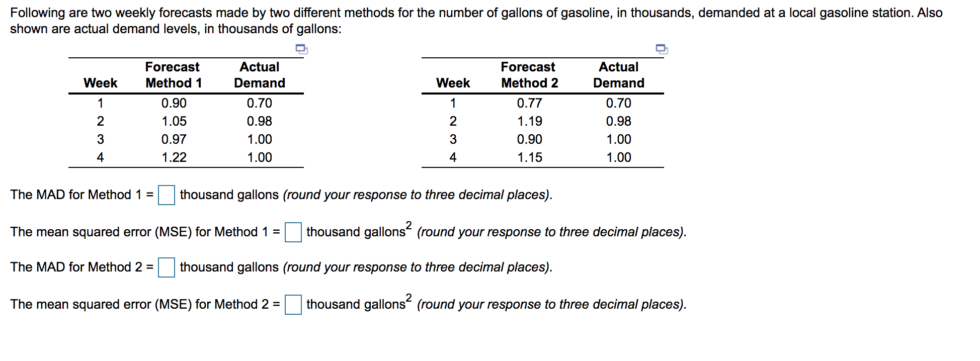Viewport: 980px width, 361px height.
Task: Select the Forecast Method 1 column header
Action: point(173,74)
